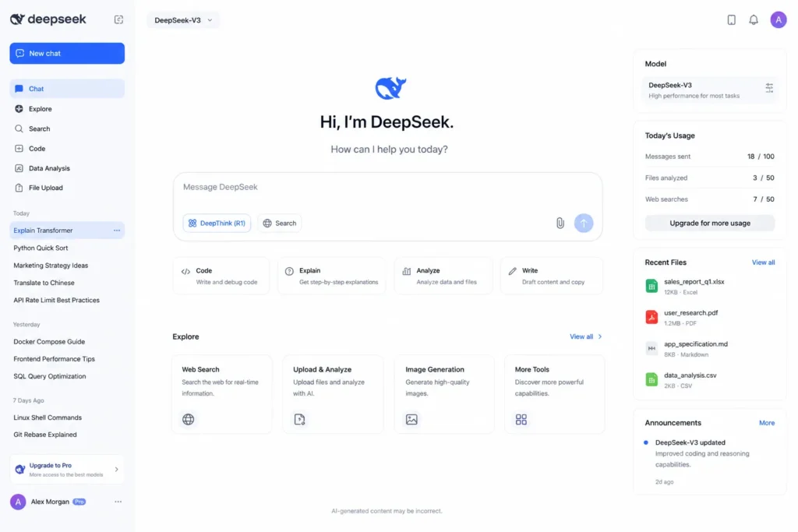Open the DeepSeek-V3 model dropdown
This screenshot has width=798, height=532.
pyautogui.click(x=183, y=20)
